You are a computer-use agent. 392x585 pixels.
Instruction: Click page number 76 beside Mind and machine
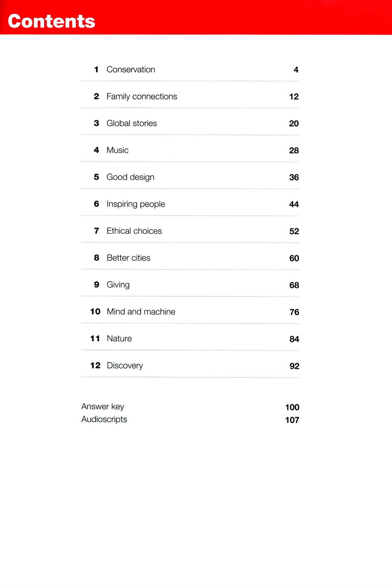click(294, 312)
